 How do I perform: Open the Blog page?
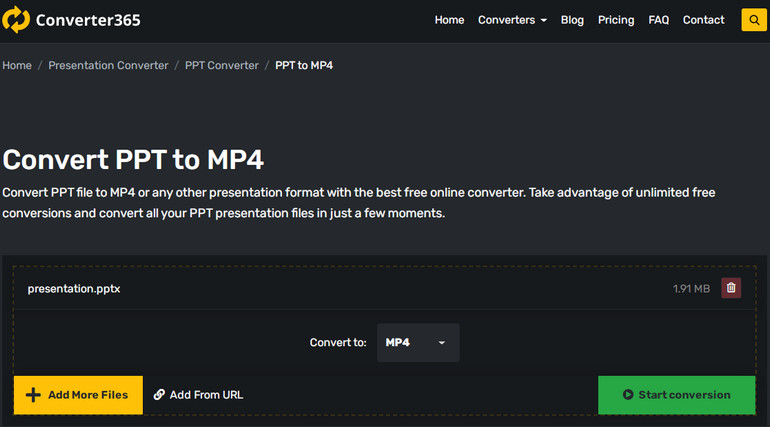[x=572, y=20]
